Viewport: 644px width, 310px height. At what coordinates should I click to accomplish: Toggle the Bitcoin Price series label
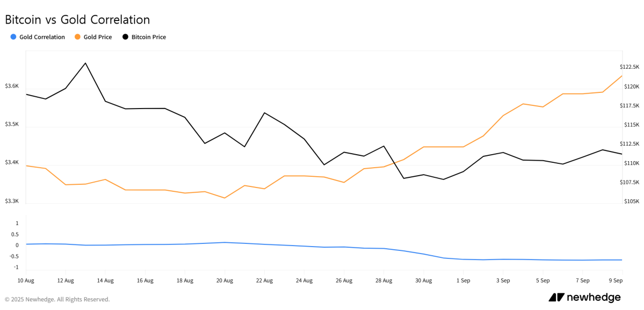[x=149, y=37]
